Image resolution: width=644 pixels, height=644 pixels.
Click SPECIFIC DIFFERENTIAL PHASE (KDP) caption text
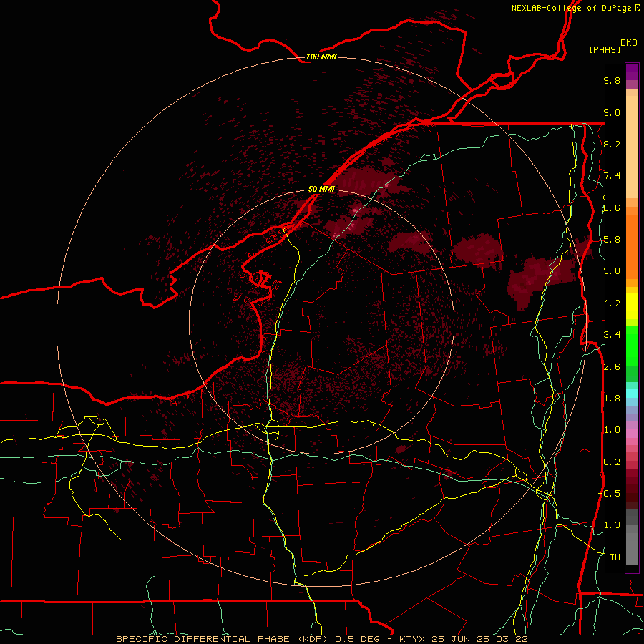point(223,639)
